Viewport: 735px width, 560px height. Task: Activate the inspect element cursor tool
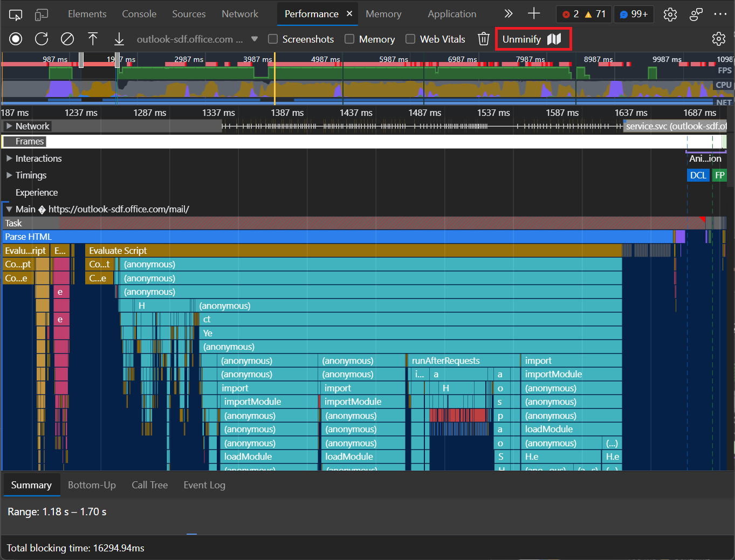pyautogui.click(x=15, y=13)
